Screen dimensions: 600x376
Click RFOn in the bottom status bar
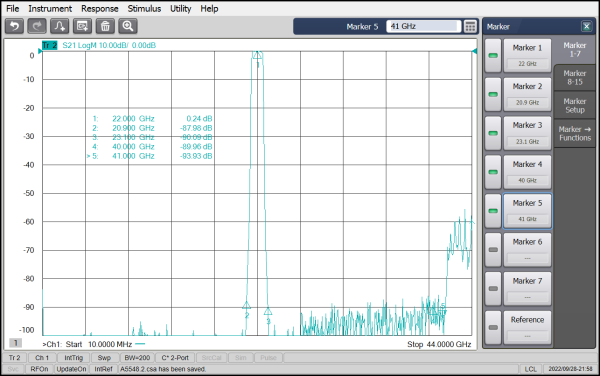click(39, 369)
